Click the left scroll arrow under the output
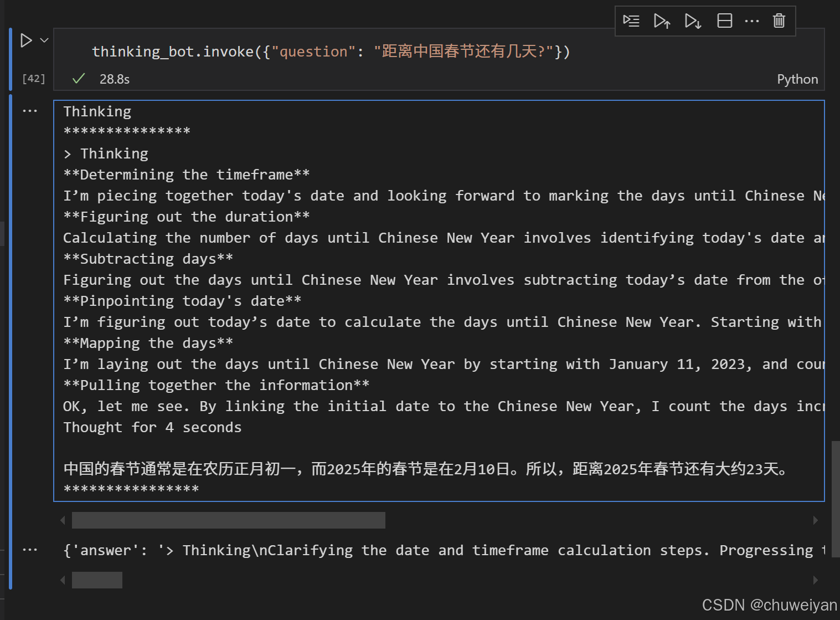The width and height of the screenshot is (840, 620). [x=63, y=520]
